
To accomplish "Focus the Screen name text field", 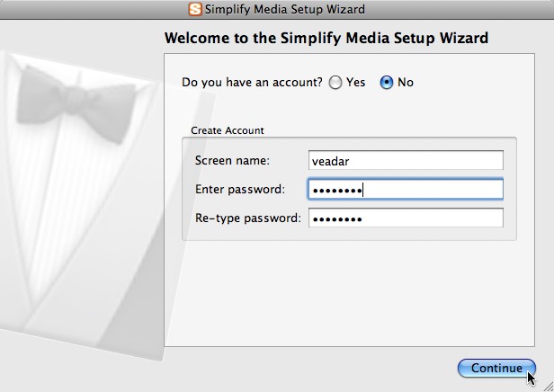I will 405,161.
